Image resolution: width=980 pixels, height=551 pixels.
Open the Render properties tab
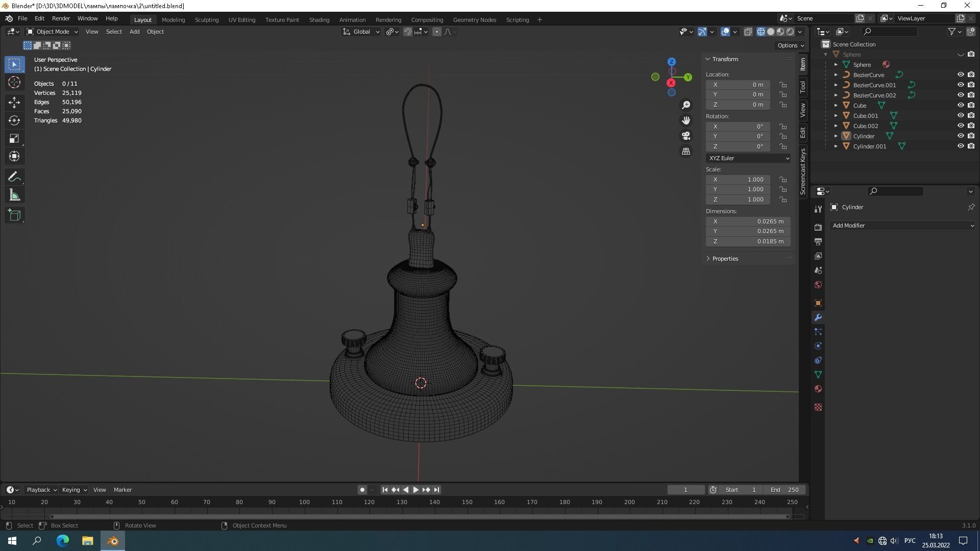click(x=818, y=227)
